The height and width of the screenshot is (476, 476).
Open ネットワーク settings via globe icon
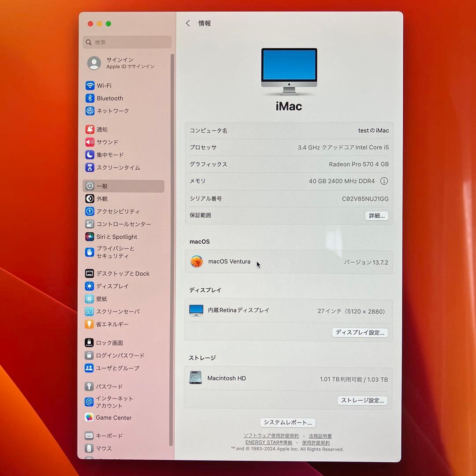[89, 111]
